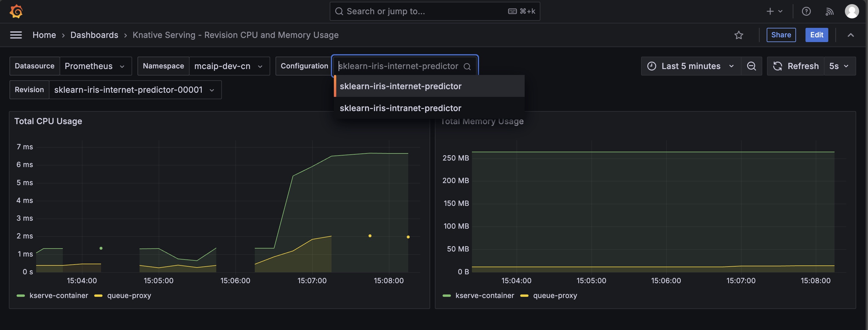
Task: Open the news RSS feed icon
Action: [x=829, y=12]
